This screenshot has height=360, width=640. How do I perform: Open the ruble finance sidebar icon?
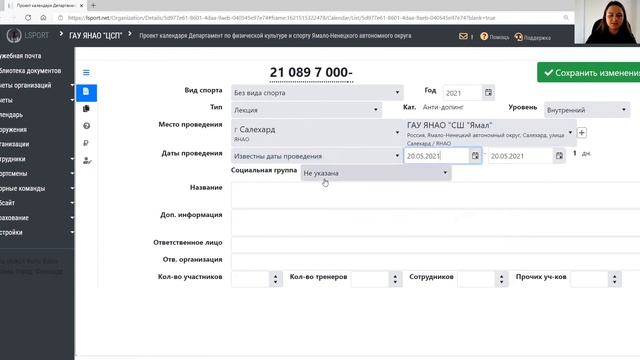(86, 143)
